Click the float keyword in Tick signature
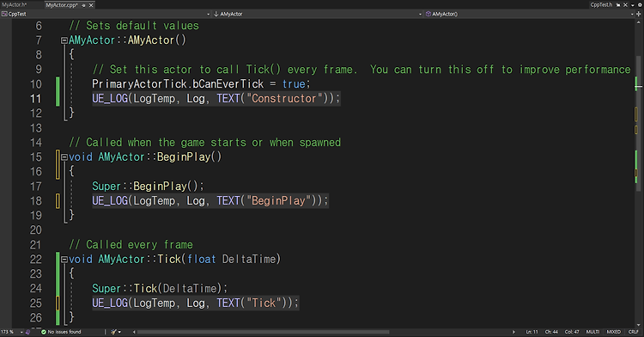The width and height of the screenshot is (644, 337). pos(201,260)
